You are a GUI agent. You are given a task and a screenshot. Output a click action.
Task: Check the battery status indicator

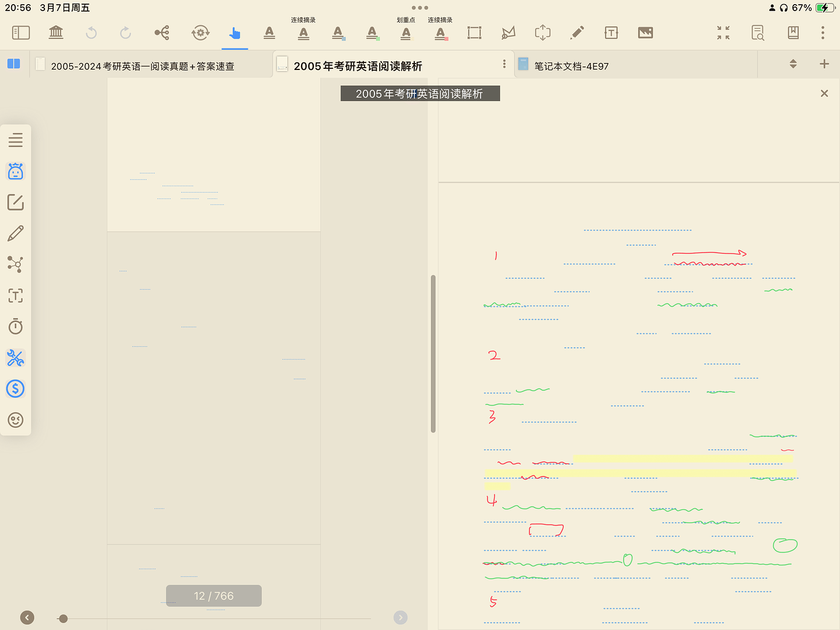[x=825, y=8]
